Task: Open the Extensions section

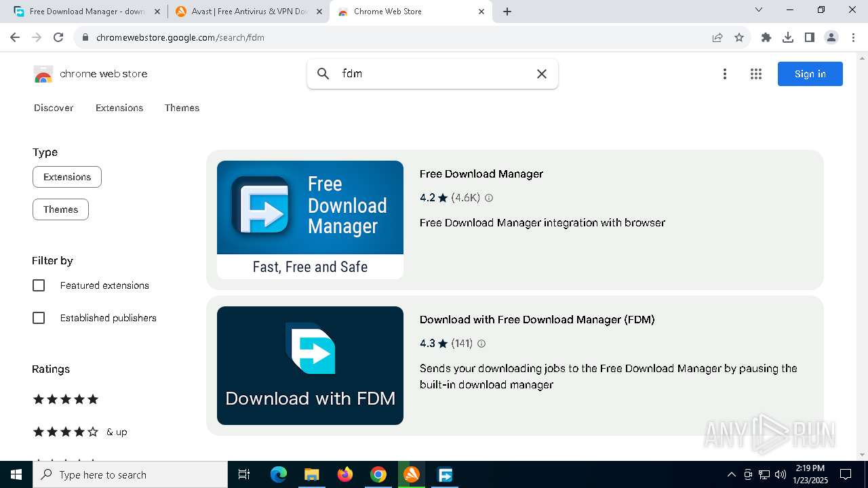Action: (119, 108)
